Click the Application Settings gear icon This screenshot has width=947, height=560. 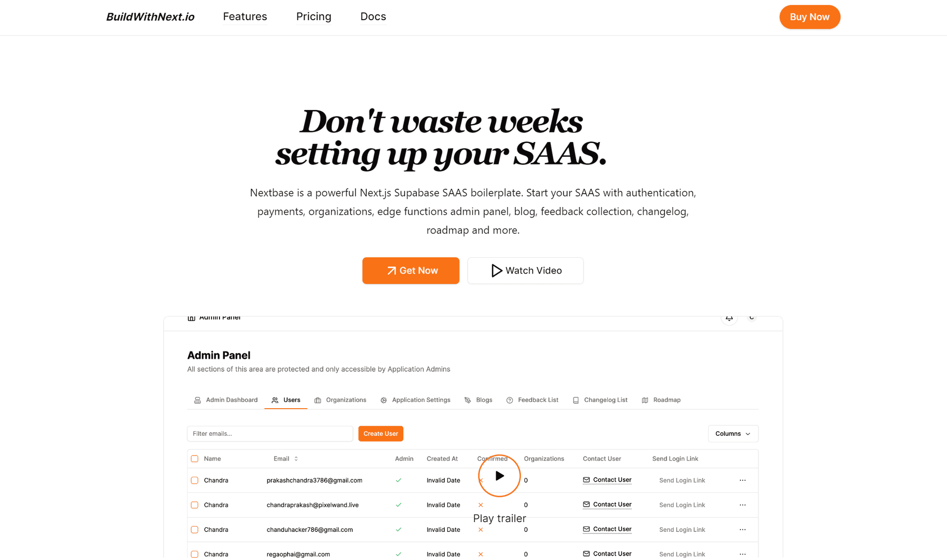[383, 399]
